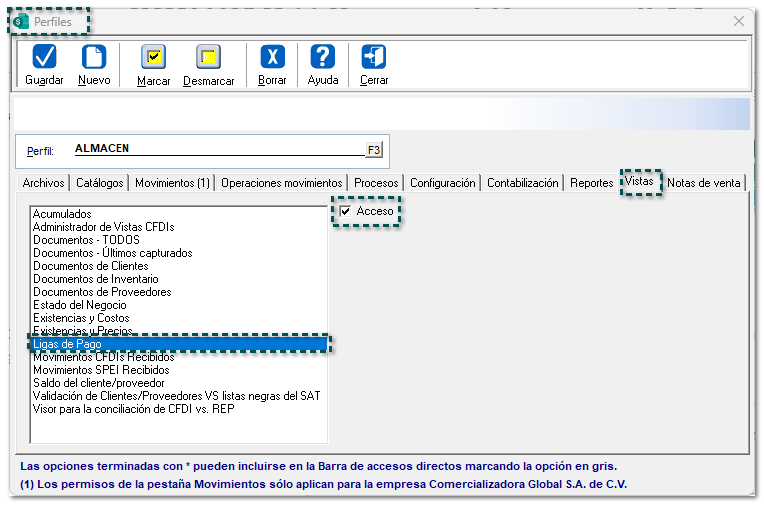
Task: Click the Perfil name input field
Action: [218, 149]
